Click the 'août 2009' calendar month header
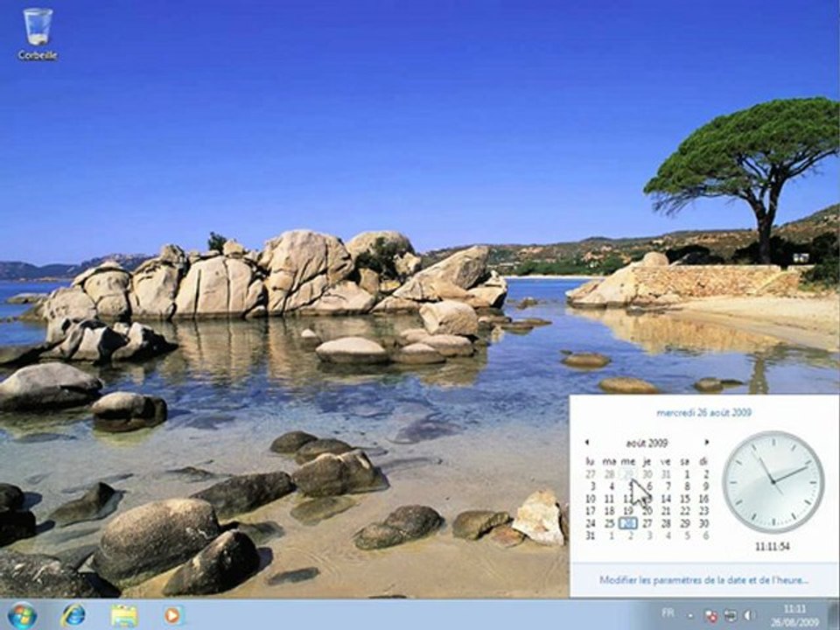 coord(647,443)
